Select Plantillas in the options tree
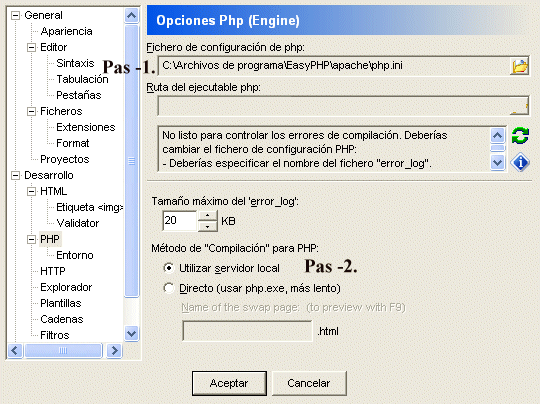Image resolution: width=540 pixels, height=404 pixels. click(61, 303)
